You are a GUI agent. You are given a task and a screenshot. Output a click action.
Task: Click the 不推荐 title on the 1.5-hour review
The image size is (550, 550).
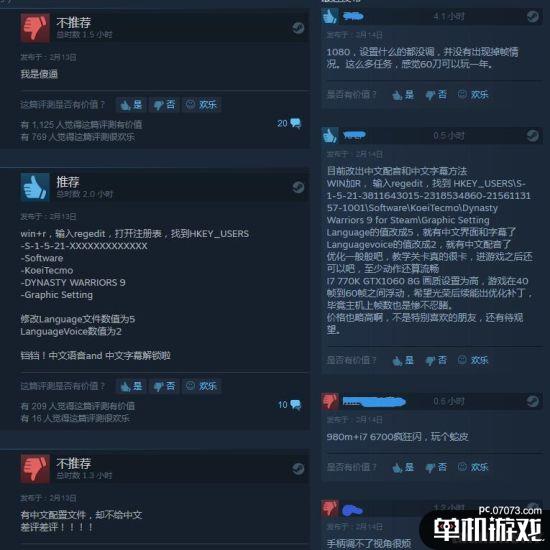(74, 23)
